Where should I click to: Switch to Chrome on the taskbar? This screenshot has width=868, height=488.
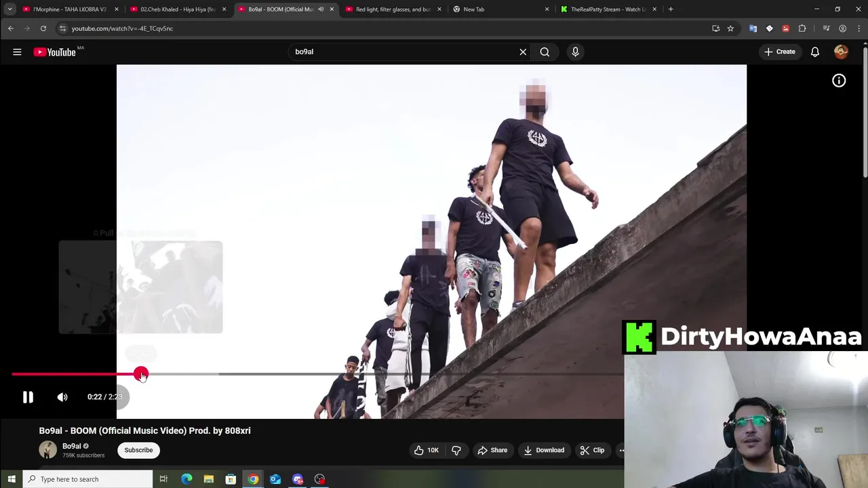(253, 479)
